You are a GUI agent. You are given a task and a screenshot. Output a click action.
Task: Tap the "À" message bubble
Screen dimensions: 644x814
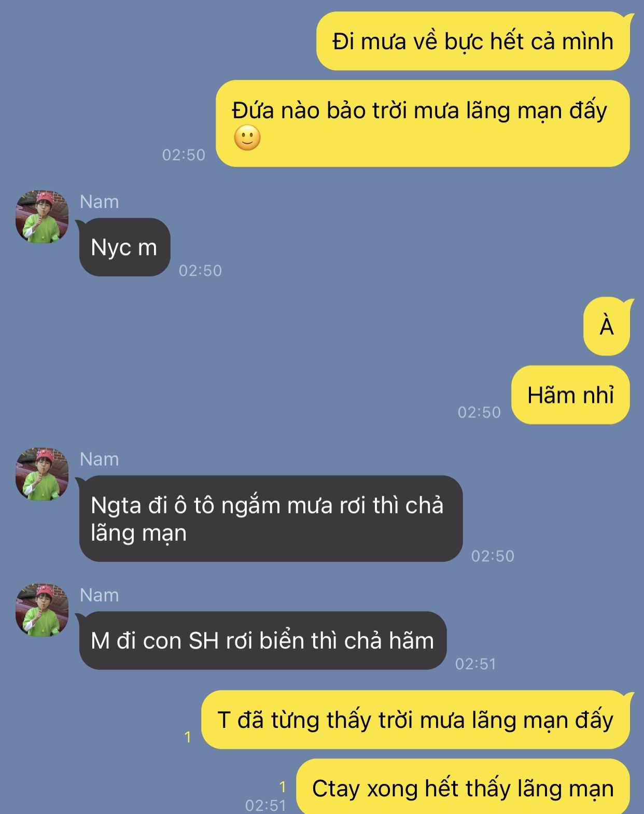607,326
